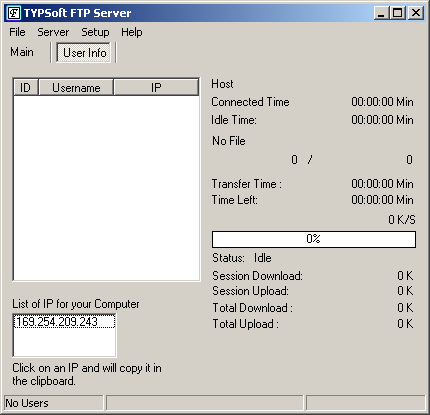
Task: Click the 0% transfer progress bar
Action: click(314, 239)
